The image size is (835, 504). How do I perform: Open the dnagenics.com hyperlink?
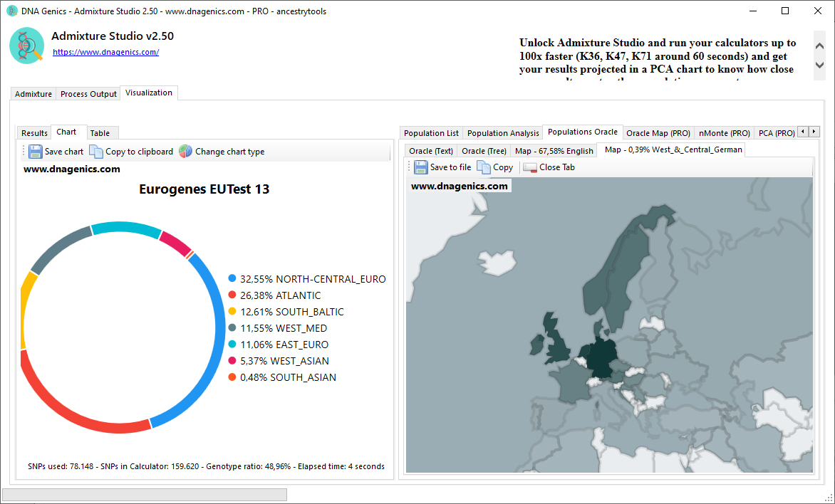coord(105,51)
